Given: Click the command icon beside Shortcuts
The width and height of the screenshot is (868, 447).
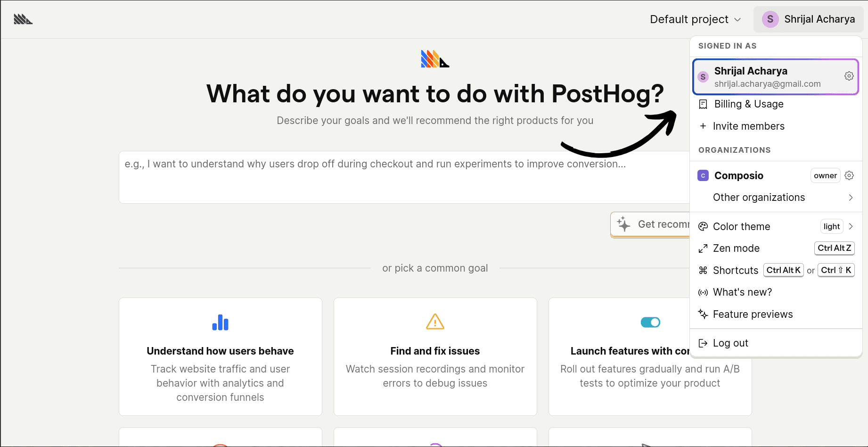Looking at the screenshot, I should tap(703, 270).
